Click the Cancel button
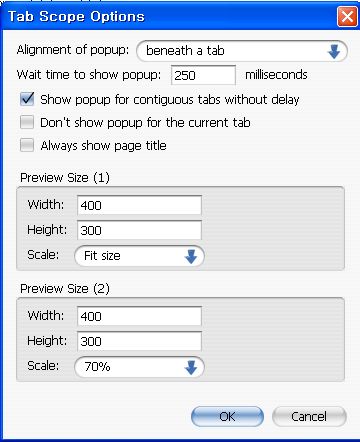The image size is (360, 442). (309, 416)
